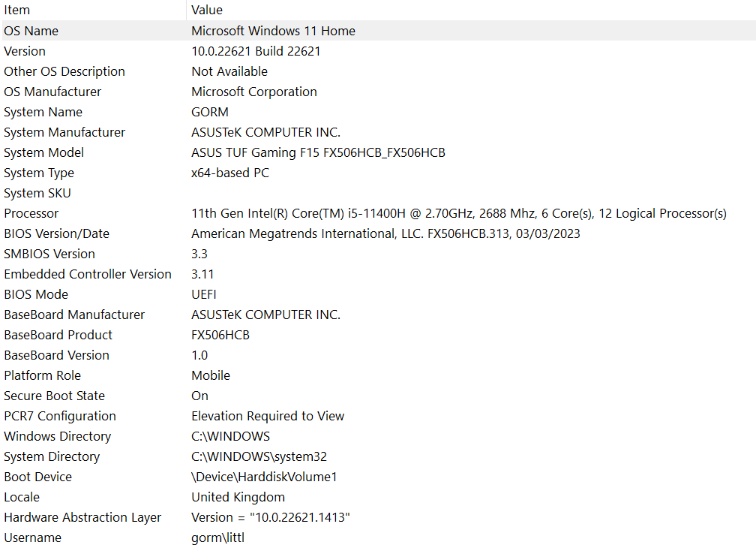Select the Secure Boot State row label
The image size is (756, 548).
click(x=55, y=396)
